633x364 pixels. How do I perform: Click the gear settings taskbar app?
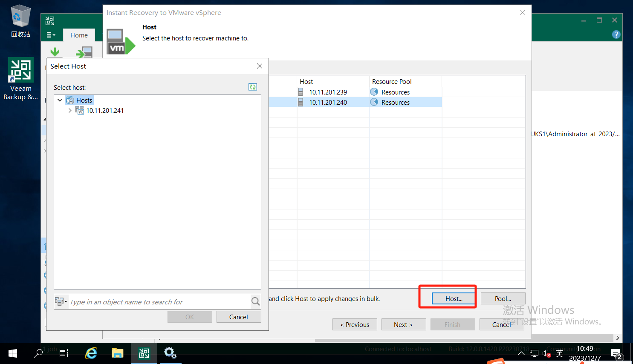pos(170,353)
